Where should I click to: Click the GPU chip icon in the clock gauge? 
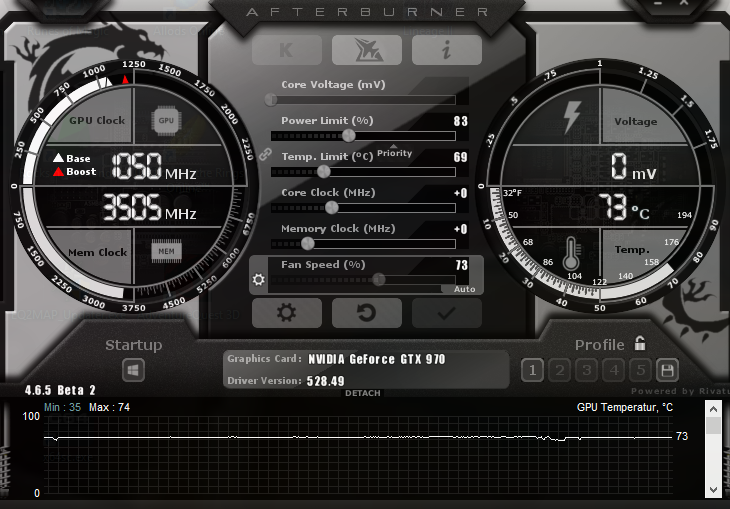pyautogui.click(x=166, y=120)
